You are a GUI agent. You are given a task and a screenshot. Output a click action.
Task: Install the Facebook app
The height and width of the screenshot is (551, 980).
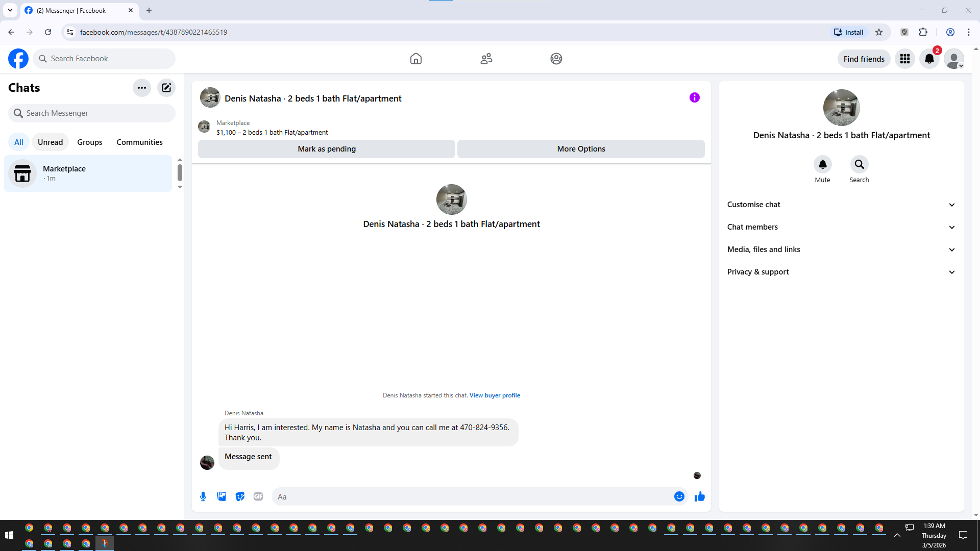pos(849,32)
